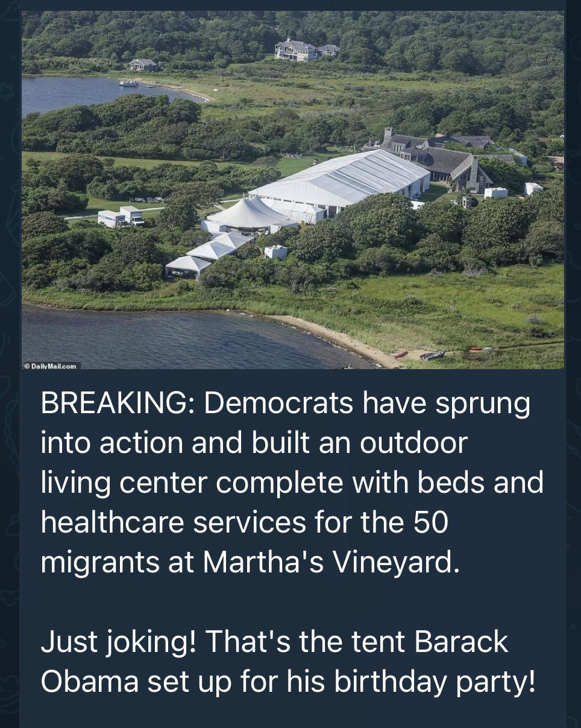Tap the name "Barack" in the message
The height and width of the screenshot is (728, 581).
(461, 642)
